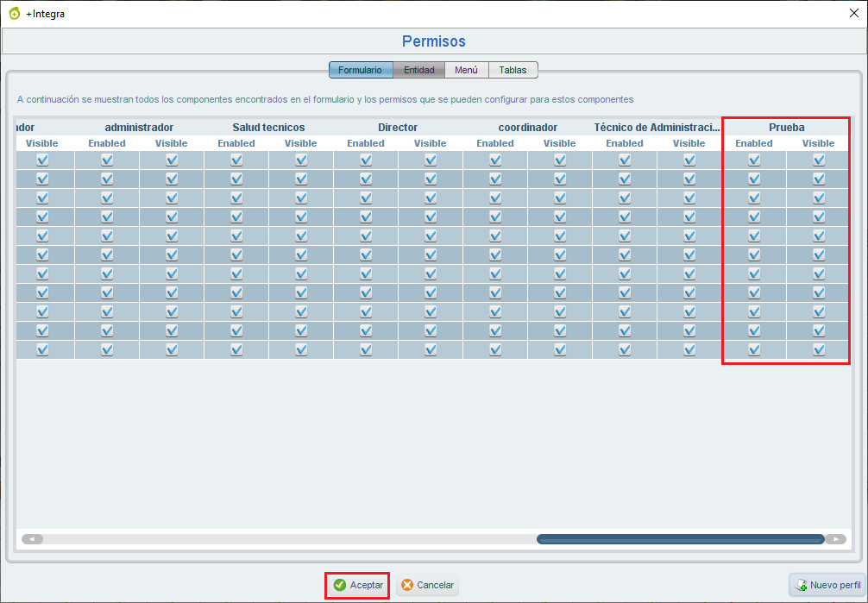Select the coordinador column group header
Viewport: 868px width, 603px height.
[x=527, y=128]
